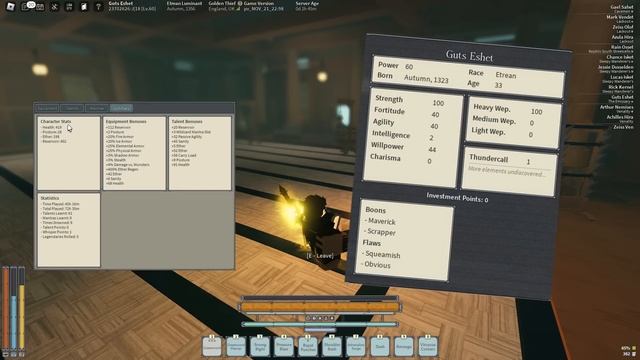Viewport: 640px width, 360px height.
Task: Select the Rapid Punches hotbar slot
Action: point(308,347)
